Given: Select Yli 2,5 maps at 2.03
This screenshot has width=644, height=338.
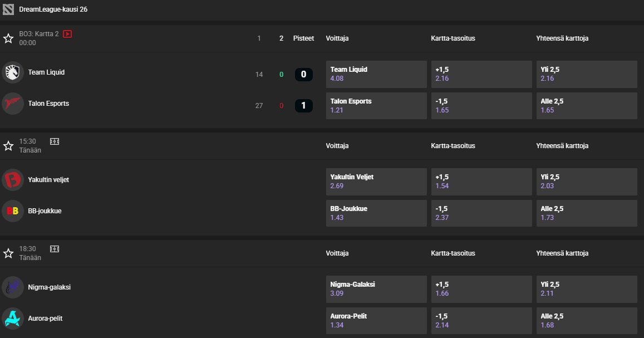Looking at the screenshot, I should [587, 182].
